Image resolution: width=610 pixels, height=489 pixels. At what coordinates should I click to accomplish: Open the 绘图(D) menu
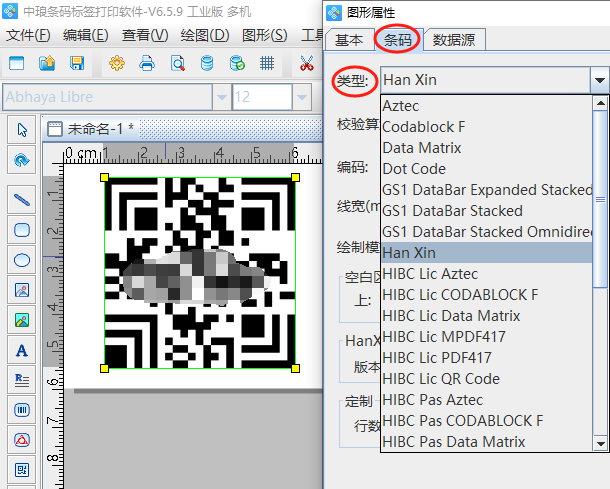tap(206, 35)
